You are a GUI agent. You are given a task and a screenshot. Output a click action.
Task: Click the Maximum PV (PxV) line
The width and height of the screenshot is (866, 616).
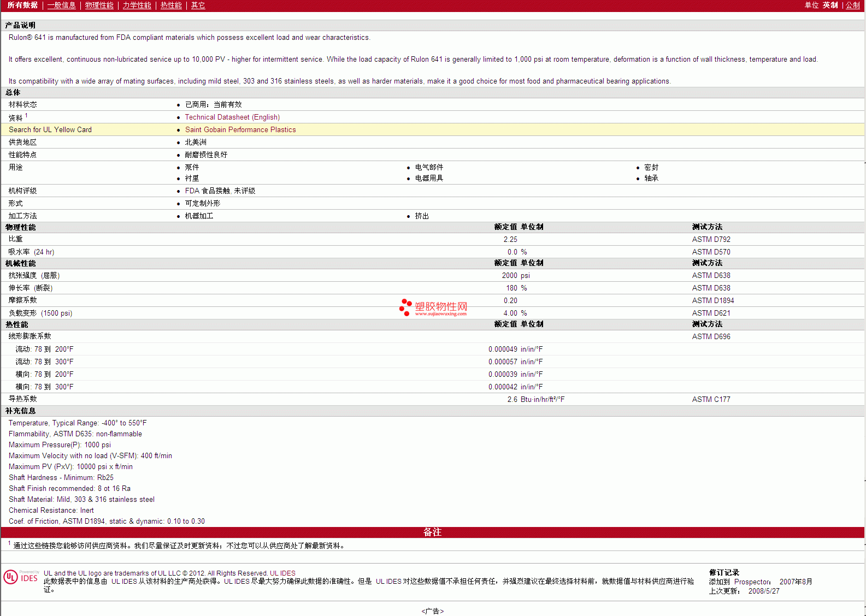[x=70, y=466]
